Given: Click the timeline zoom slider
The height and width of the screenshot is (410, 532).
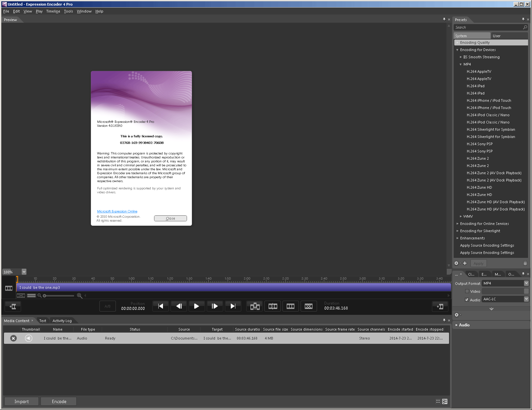Looking at the screenshot, I should (59, 296).
